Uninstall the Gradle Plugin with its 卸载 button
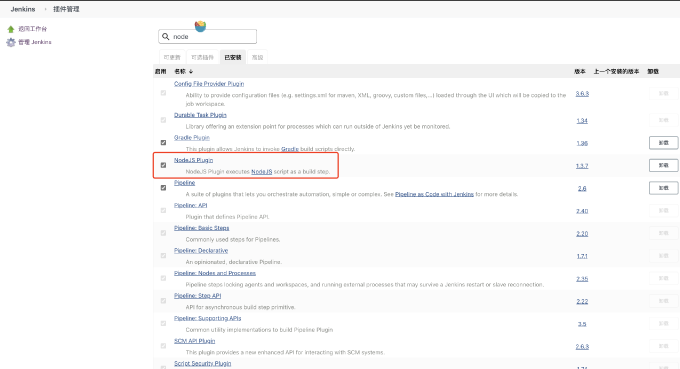 tap(664, 143)
